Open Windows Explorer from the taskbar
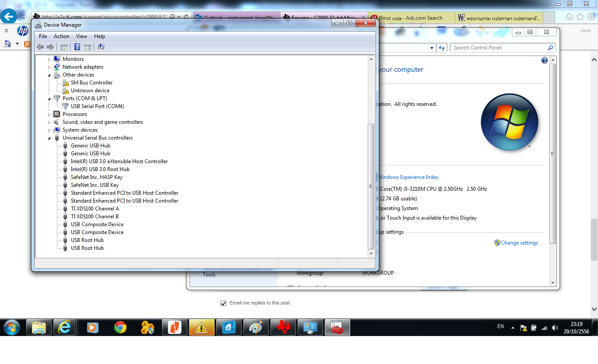Image resolution: width=598 pixels, height=364 pixels. [x=39, y=327]
